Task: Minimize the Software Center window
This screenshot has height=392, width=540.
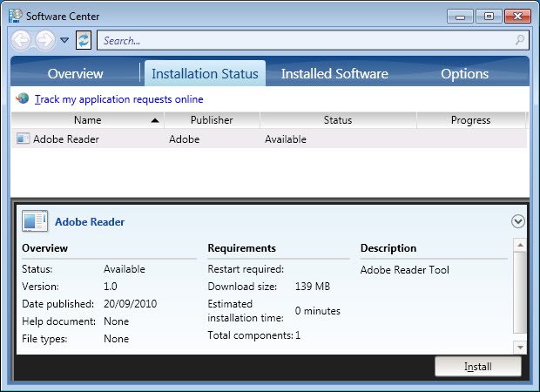Action: (x=460, y=17)
